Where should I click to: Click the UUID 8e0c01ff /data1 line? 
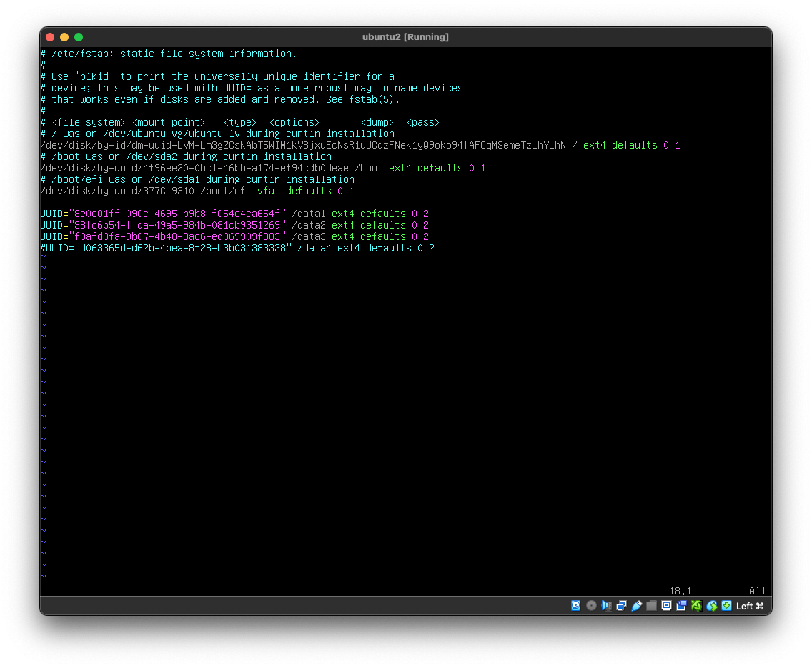[234, 214]
